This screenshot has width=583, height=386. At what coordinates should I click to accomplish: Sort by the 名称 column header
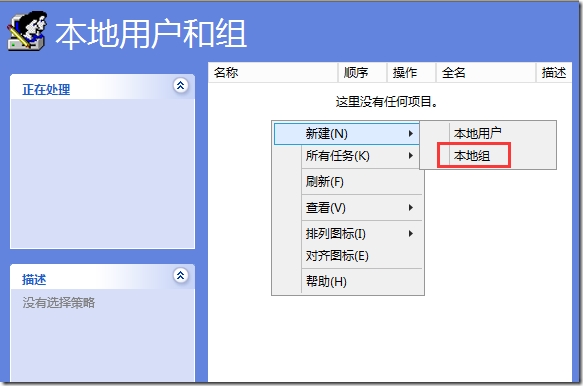coord(273,73)
